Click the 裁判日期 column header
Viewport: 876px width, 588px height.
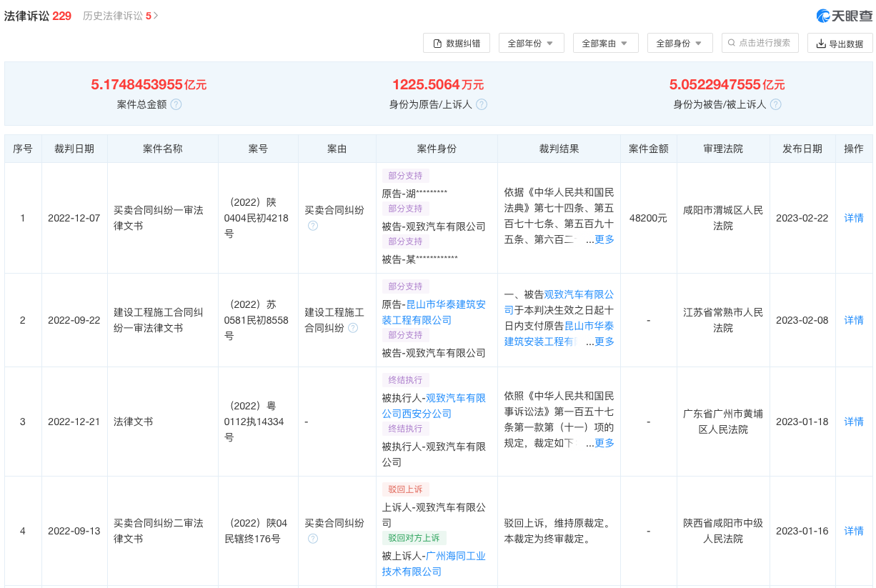[x=74, y=149]
